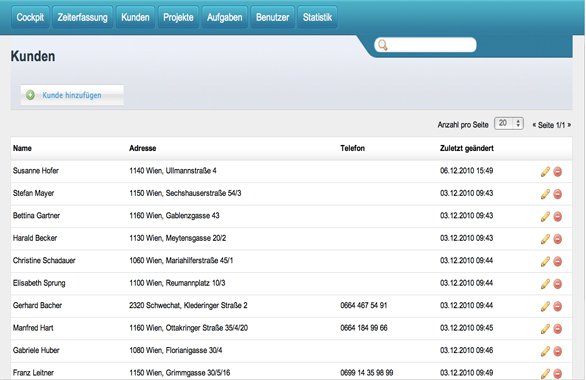Edit Manfred Hart pencil icon

[545, 328]
